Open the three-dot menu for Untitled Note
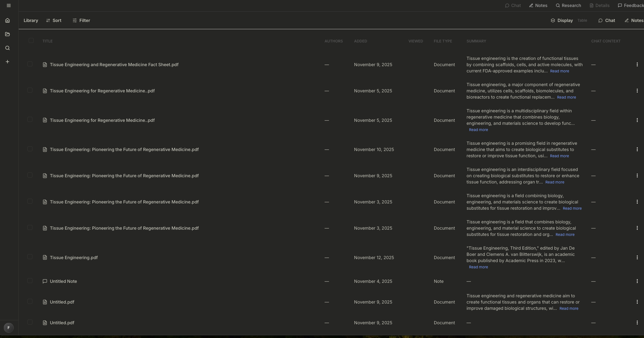This screenshot has height=338, width=644. click(637, 281)
